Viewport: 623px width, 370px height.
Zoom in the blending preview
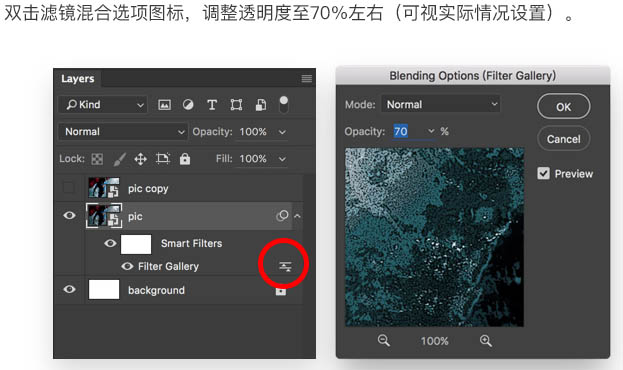tap(486, 341)
